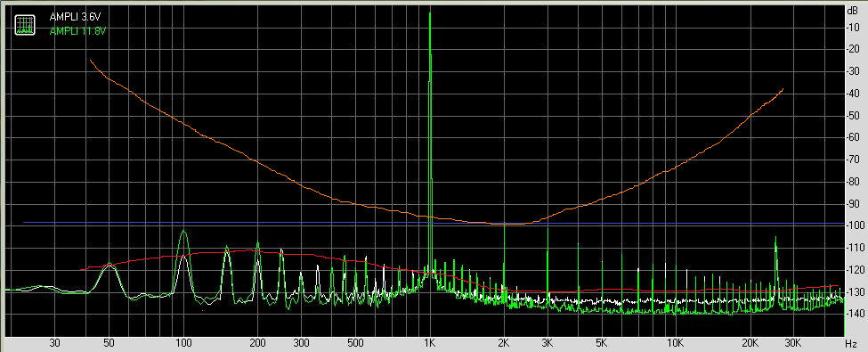Click the 2K label on the frequency axis

click(504, 342)
